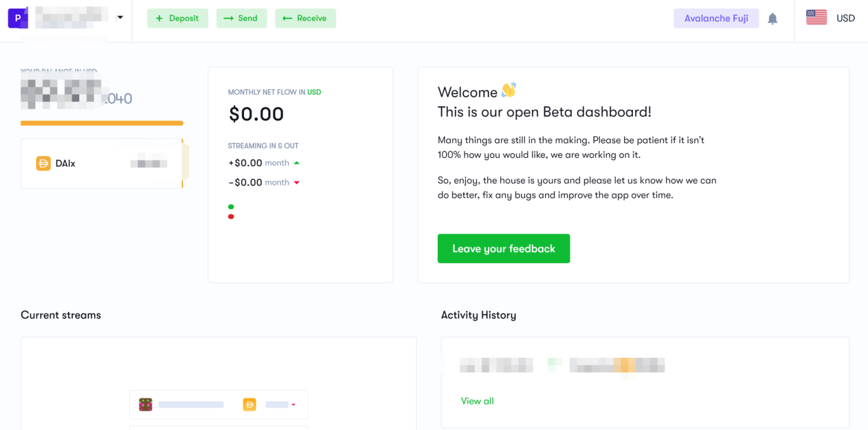Image resolution: width=868 pixels, height=430 pixels.
Task: Expand the account selector dropdown arrow
Action: (x=120, y=18)
